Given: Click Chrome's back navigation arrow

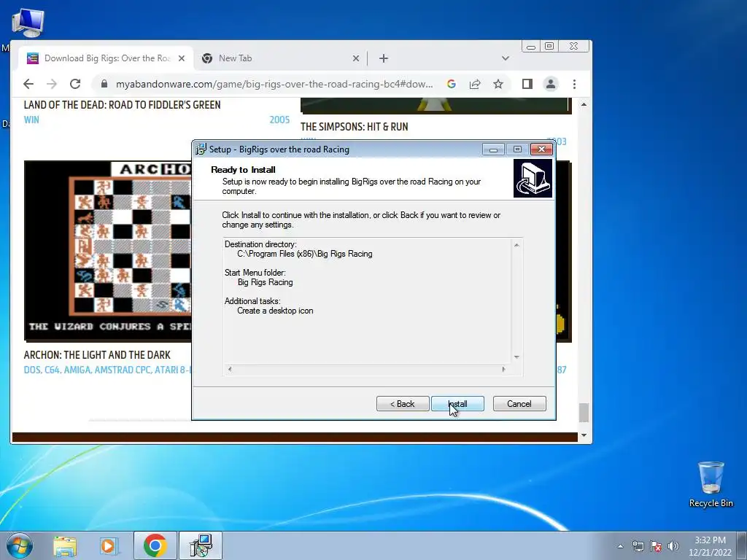Looking at the screenshot, I should click(28, 85).
